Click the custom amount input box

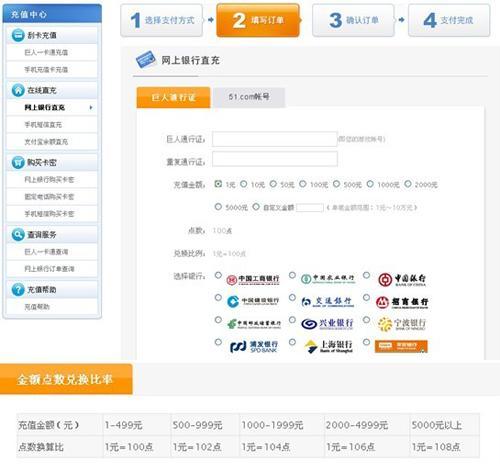click(x=310, y=208)
